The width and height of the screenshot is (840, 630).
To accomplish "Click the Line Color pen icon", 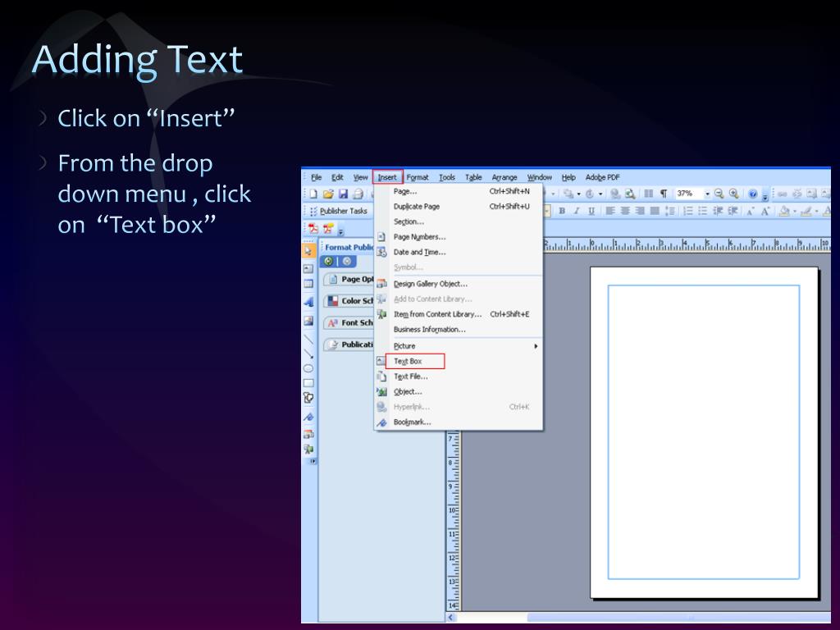I will (806, 211).
